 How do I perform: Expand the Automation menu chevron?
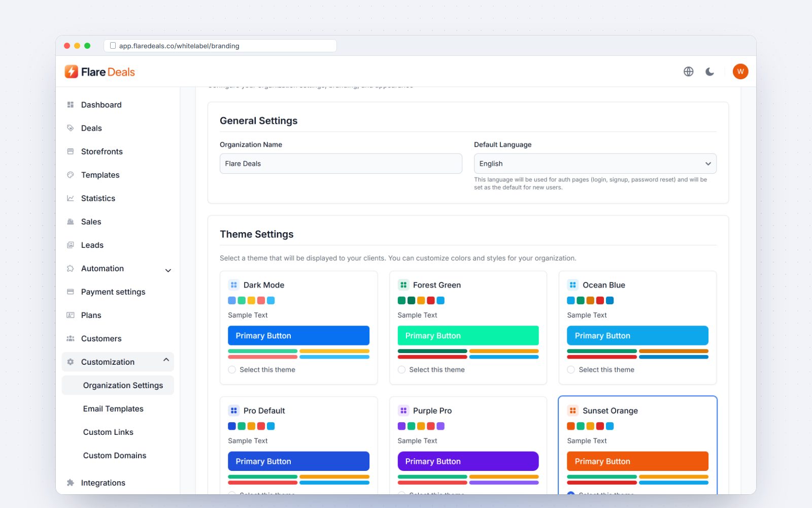168,270
